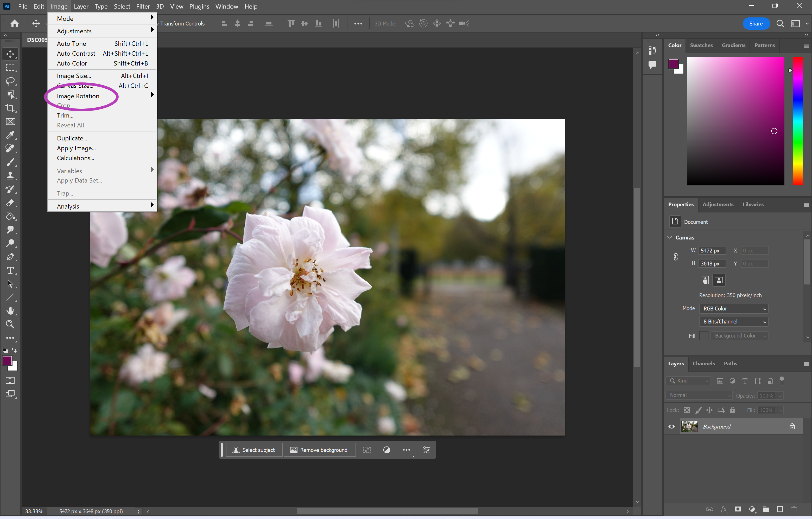Screen dimensions: 812x519
Task: Select the Lasso tool
Action: click(10, 81)
